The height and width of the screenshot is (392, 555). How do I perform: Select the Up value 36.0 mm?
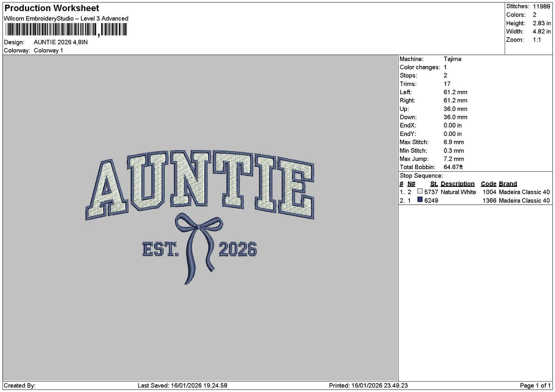coord(456,109)
